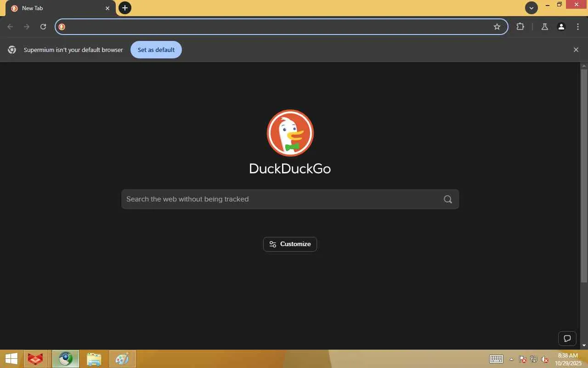The height and width of the screenshot is (368, 588).
Task: Open the taskbar clock and date
Action: pyautogui.click(x=568, y=359)
